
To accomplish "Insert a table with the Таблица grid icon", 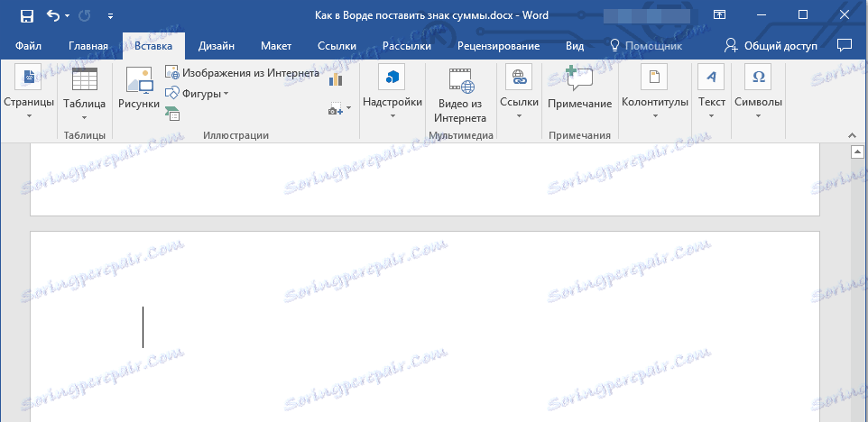I will point(85,78).
